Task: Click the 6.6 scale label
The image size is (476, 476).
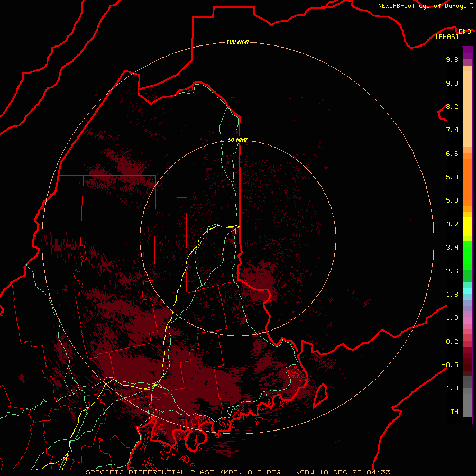Action: pos(452,153)
